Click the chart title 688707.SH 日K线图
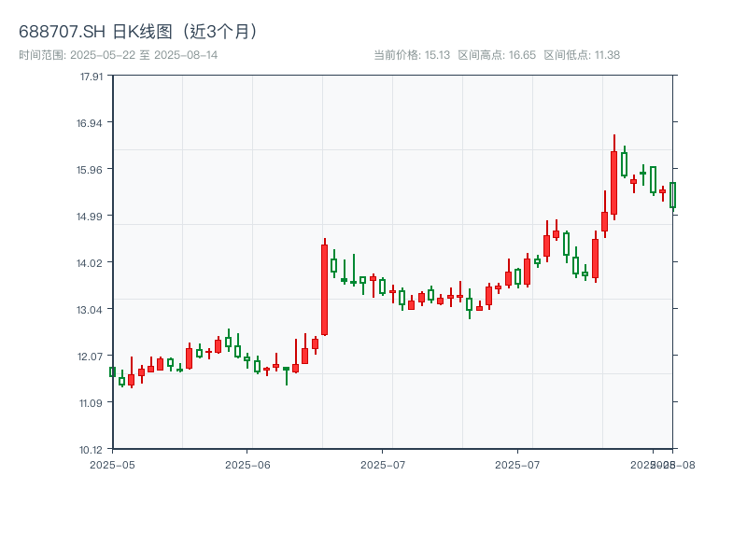Image resolution: width=747 pixels, height=560 pixels. click(x=138, y=32)
